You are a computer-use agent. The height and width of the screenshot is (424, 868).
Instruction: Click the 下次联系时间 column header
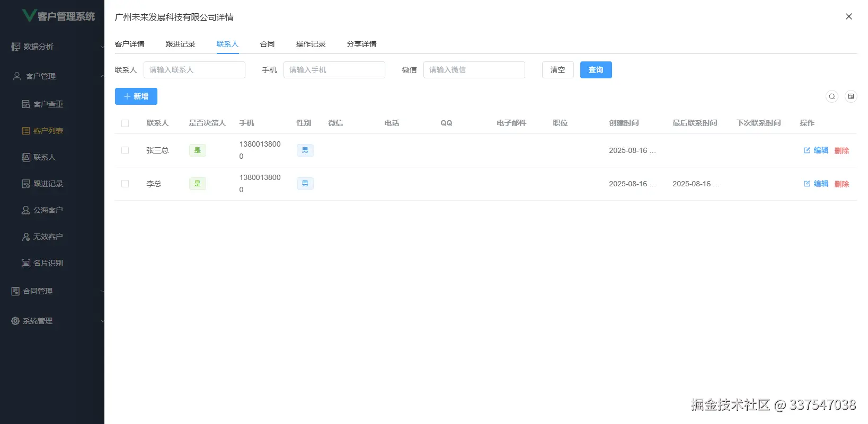[759, 123]
